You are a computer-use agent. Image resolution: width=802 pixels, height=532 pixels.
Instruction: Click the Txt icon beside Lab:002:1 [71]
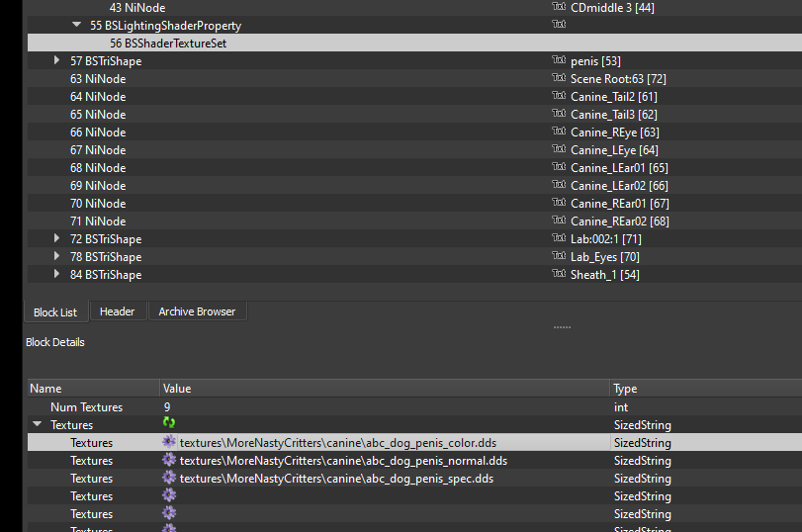pos(559,238)
